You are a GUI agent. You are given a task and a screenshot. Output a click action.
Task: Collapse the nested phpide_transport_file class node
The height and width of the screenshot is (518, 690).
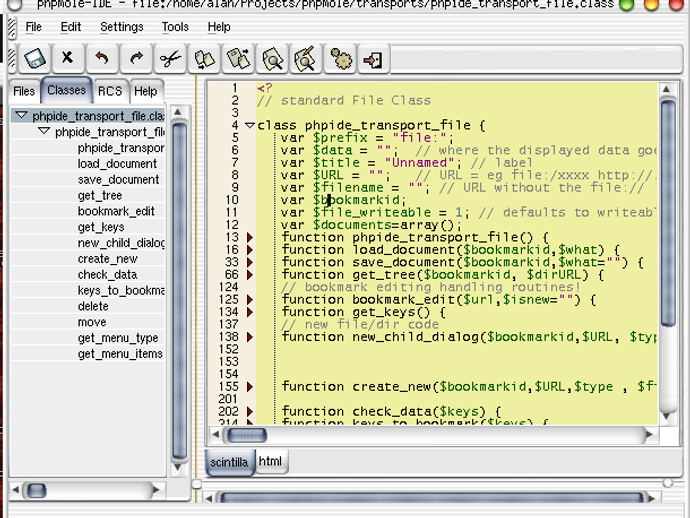44,131
